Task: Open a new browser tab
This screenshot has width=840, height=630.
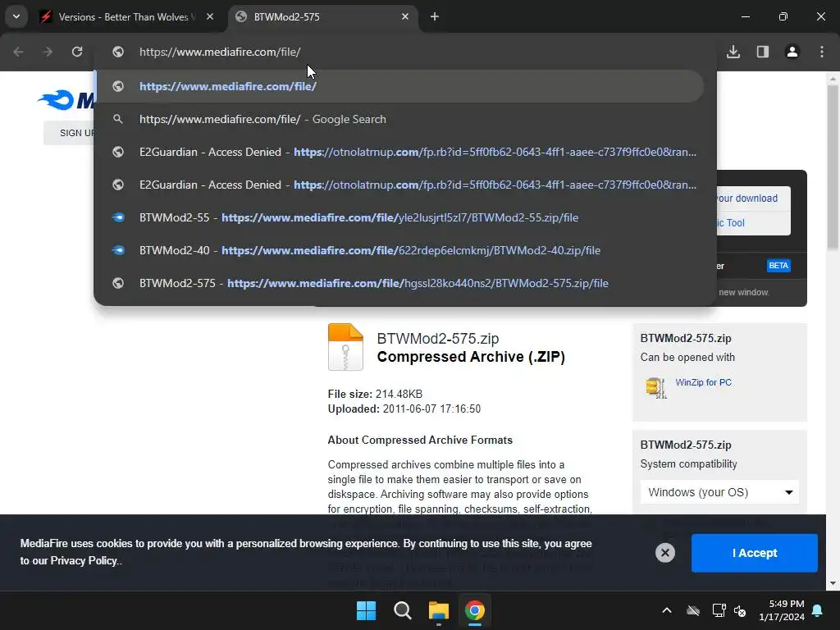Action: tap(435, 16)
